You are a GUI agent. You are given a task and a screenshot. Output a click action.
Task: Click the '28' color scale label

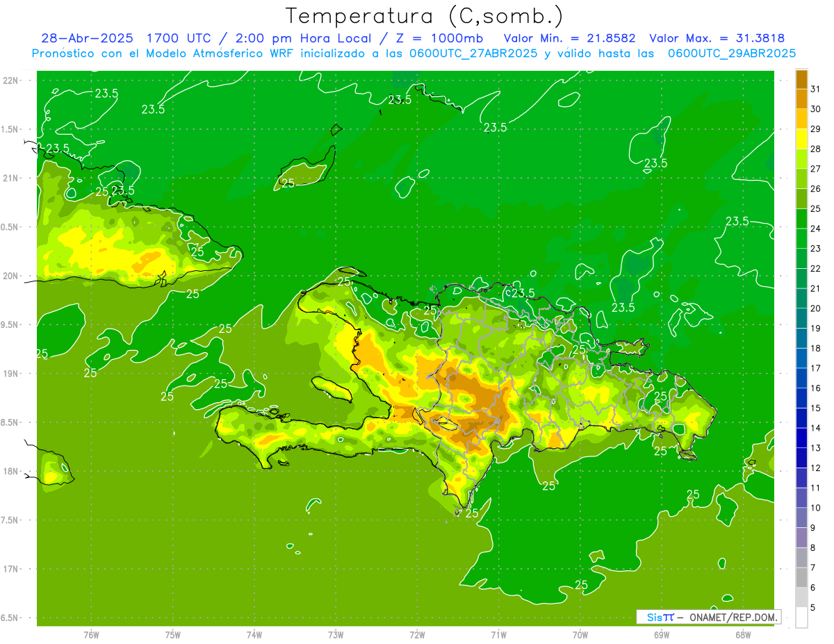click(816, 149)
